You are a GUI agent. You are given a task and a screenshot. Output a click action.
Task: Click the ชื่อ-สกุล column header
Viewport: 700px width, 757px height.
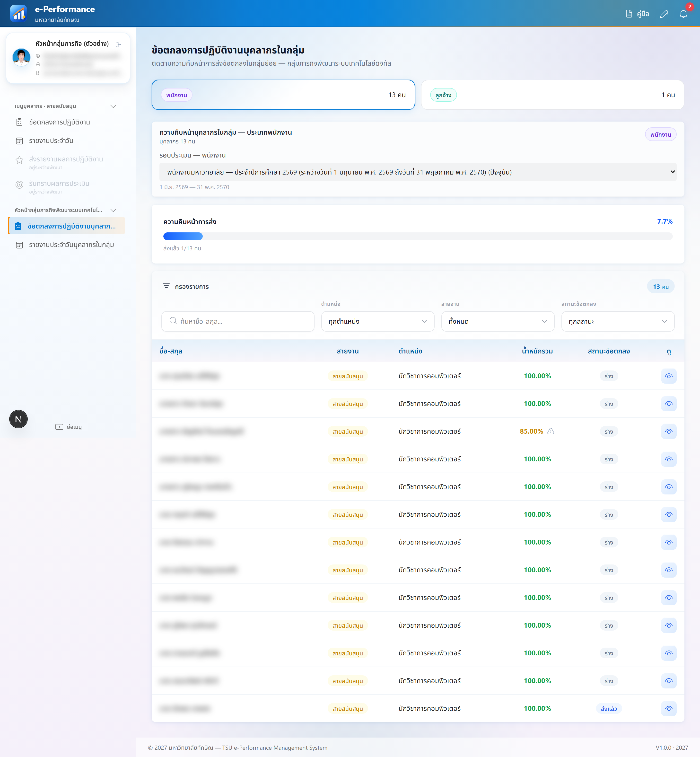coord(171,351)
